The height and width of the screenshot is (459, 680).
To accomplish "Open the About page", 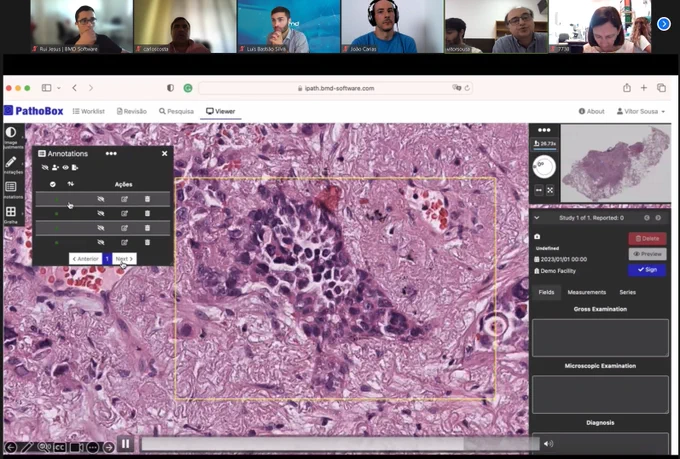I will pos(592,111).
